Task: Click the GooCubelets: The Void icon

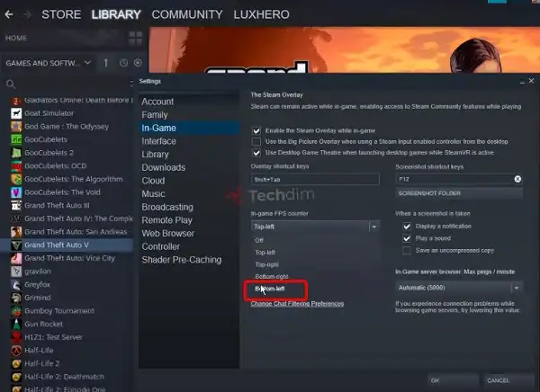Action: 16,192
